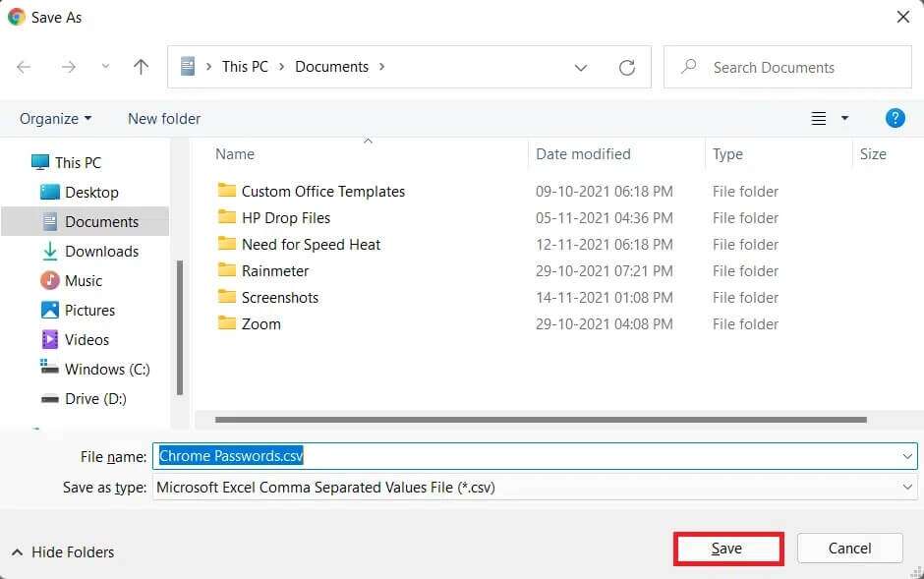
Task: Click the horizontal scrollbar of file list
Action: pos(541,420)
